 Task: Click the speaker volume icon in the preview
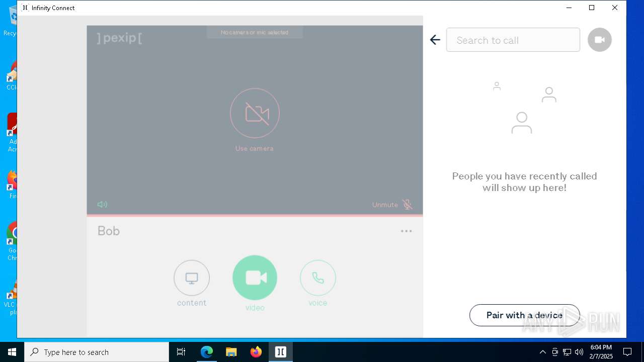(x=102, y=204)
